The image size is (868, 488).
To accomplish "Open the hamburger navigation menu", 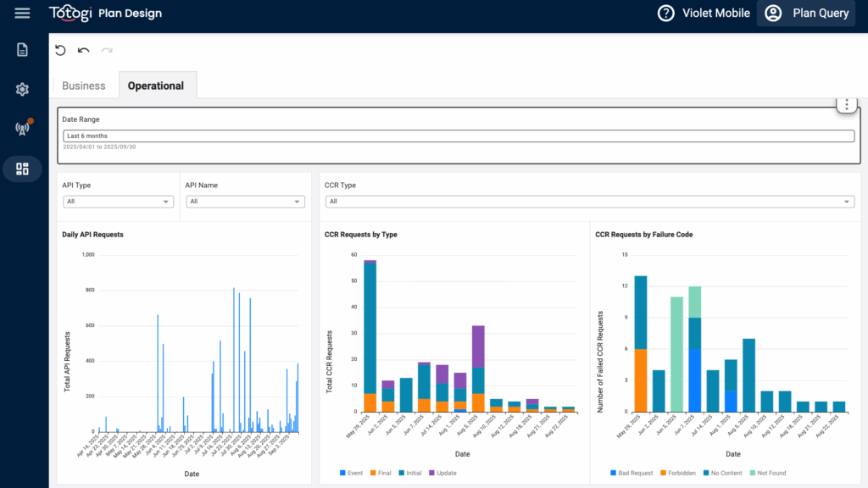I will pos(22,13).
